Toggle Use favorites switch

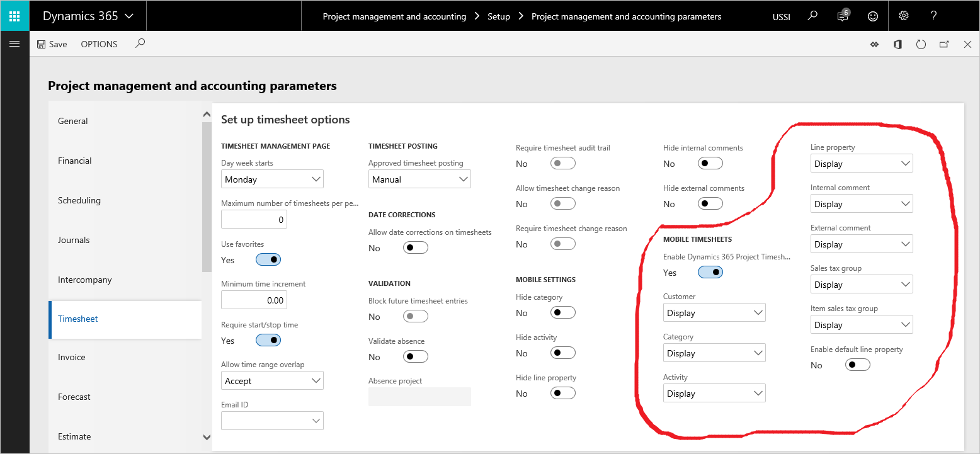[x=268, y=259]
